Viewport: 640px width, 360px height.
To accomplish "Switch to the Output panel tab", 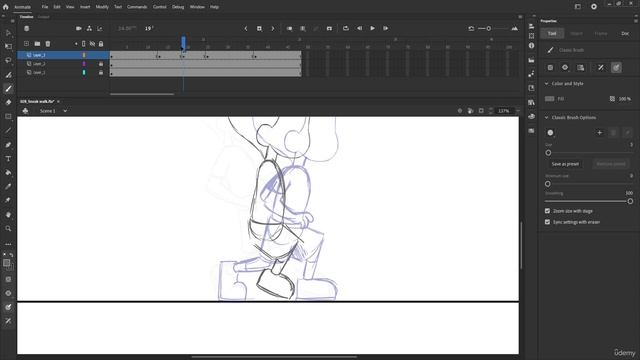I will point(43,17).
